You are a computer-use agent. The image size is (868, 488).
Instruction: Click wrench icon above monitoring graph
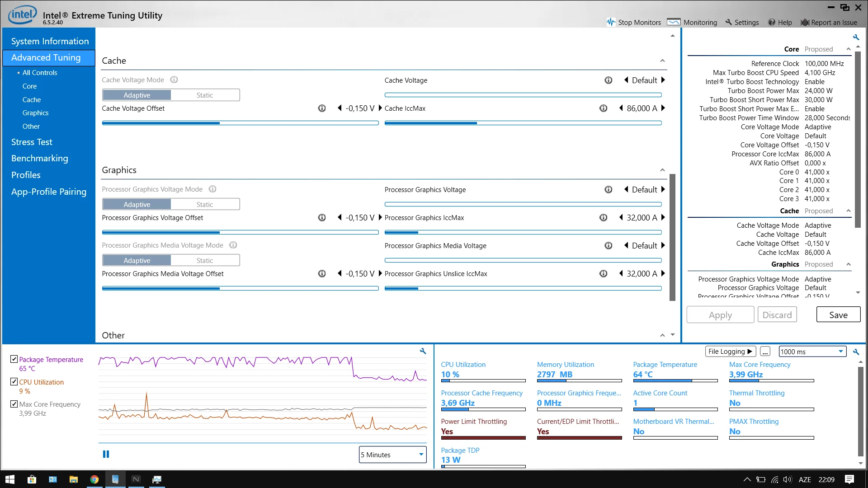click(x=423, y=351)
